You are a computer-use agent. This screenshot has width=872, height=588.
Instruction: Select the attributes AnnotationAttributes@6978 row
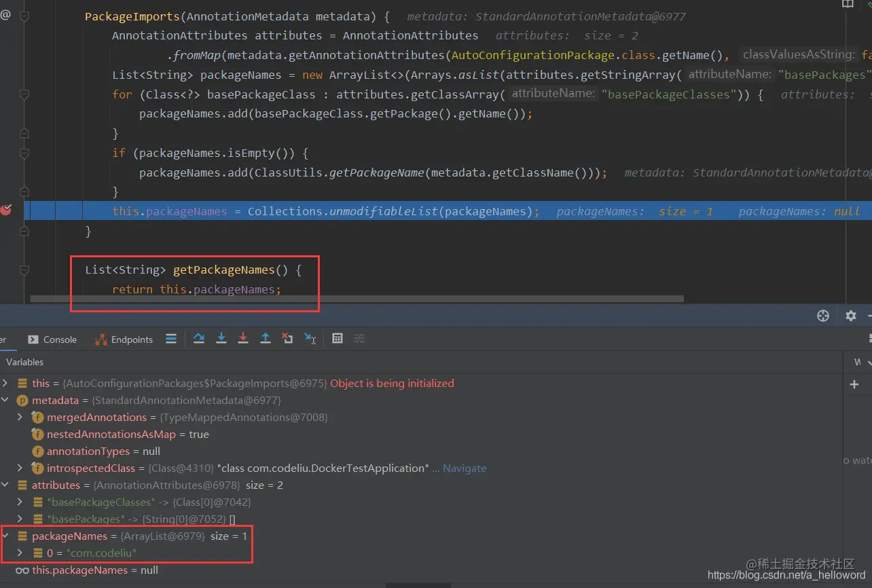(421, 485)
